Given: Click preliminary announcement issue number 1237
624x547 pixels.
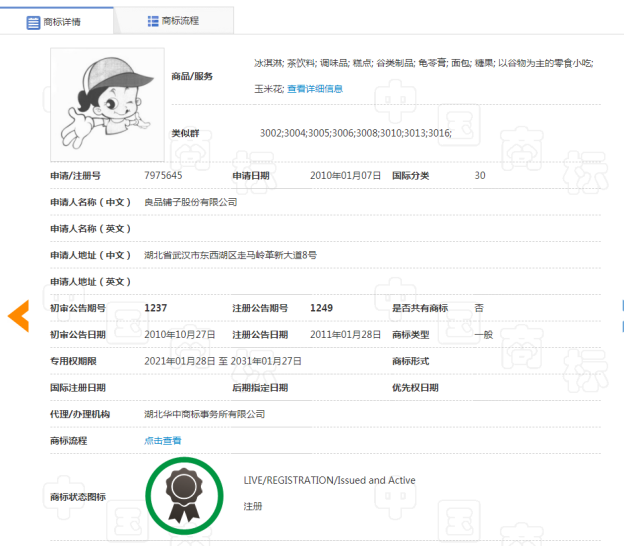Looking at the screenshot, I should (156, 308).
